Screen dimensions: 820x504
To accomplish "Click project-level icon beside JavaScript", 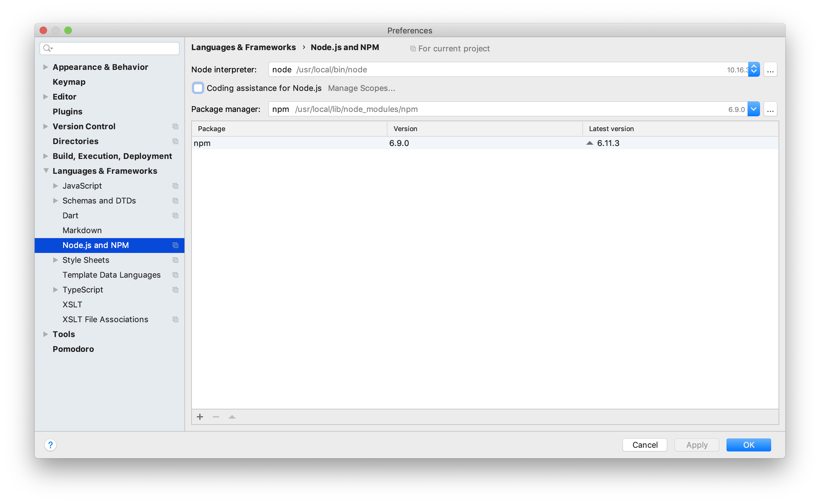I will [175, 186].
